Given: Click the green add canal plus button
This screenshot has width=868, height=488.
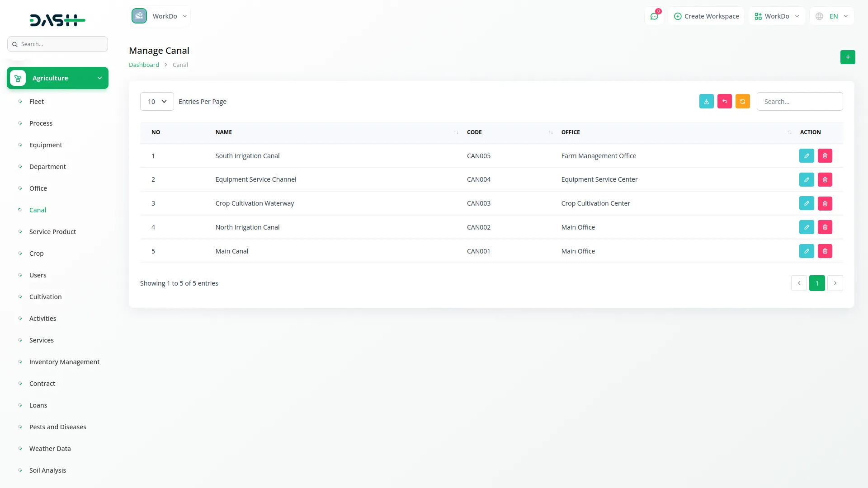Looking at the screenshot, I should tap(848, 57).
